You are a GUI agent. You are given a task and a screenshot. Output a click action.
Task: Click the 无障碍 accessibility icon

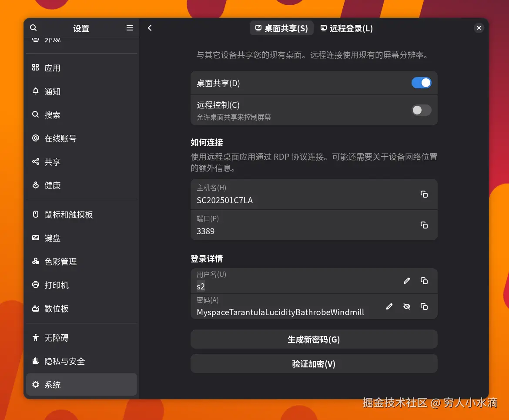click(x=35, y=337)
